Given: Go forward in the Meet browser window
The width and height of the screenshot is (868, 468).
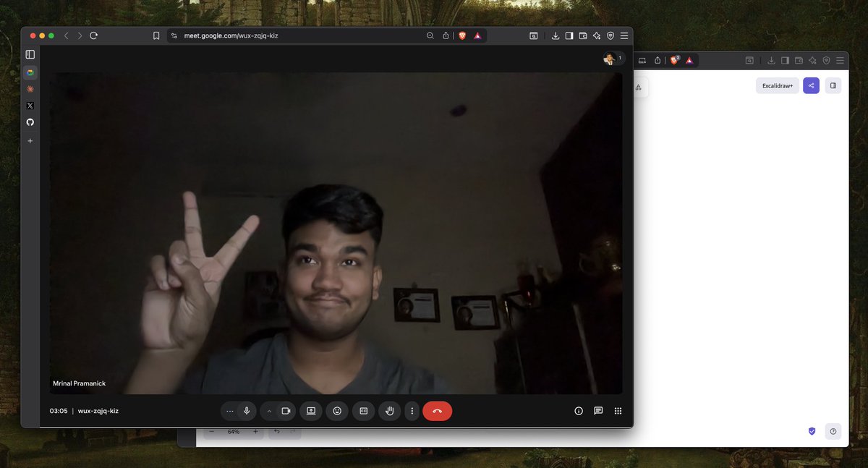Looking at the screenshot, I should (80, 35).
